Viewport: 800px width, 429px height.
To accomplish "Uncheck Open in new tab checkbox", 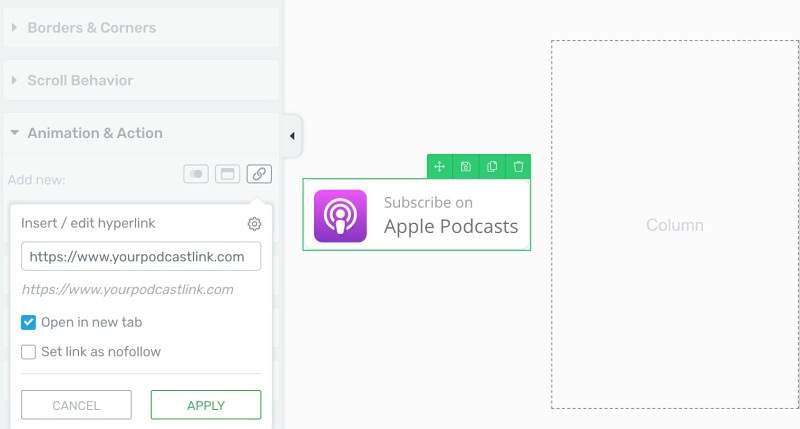I will click(29, 322).
